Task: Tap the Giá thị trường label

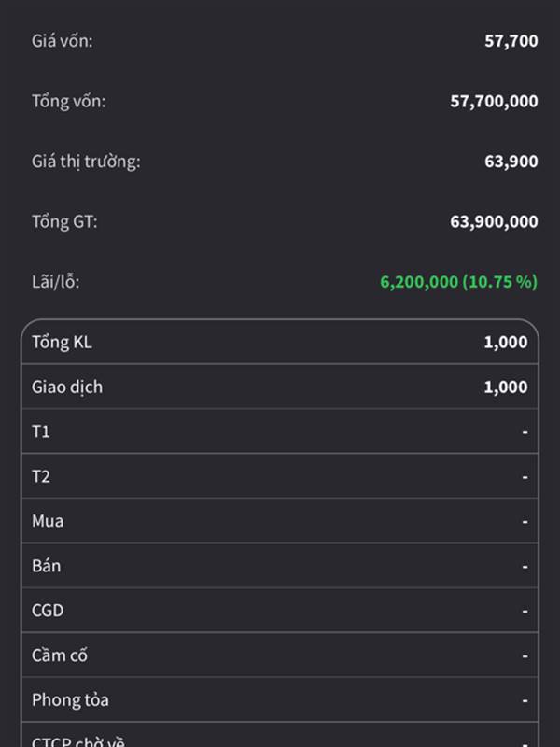Action: 86,162
